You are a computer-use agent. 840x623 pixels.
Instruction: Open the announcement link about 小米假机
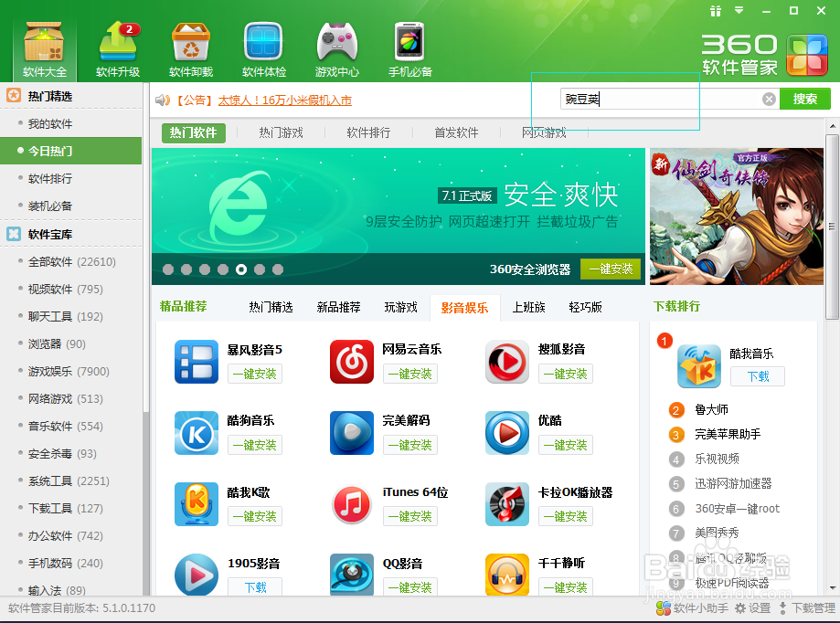285,100
